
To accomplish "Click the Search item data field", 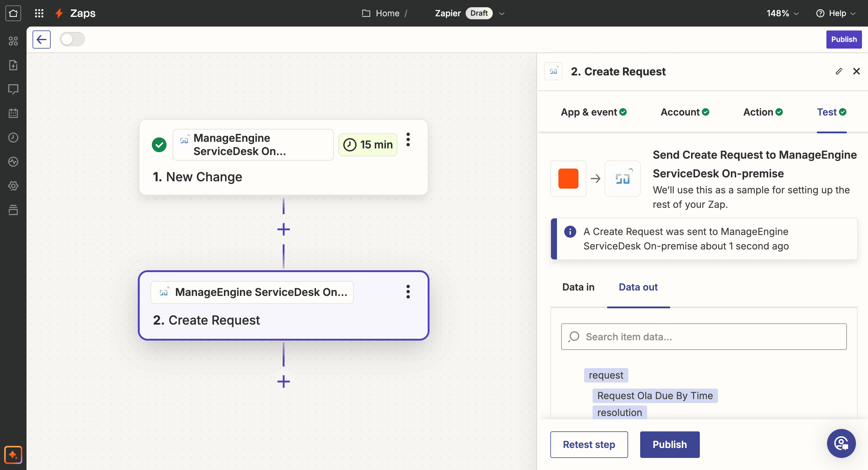I will (x=703, y=336).
